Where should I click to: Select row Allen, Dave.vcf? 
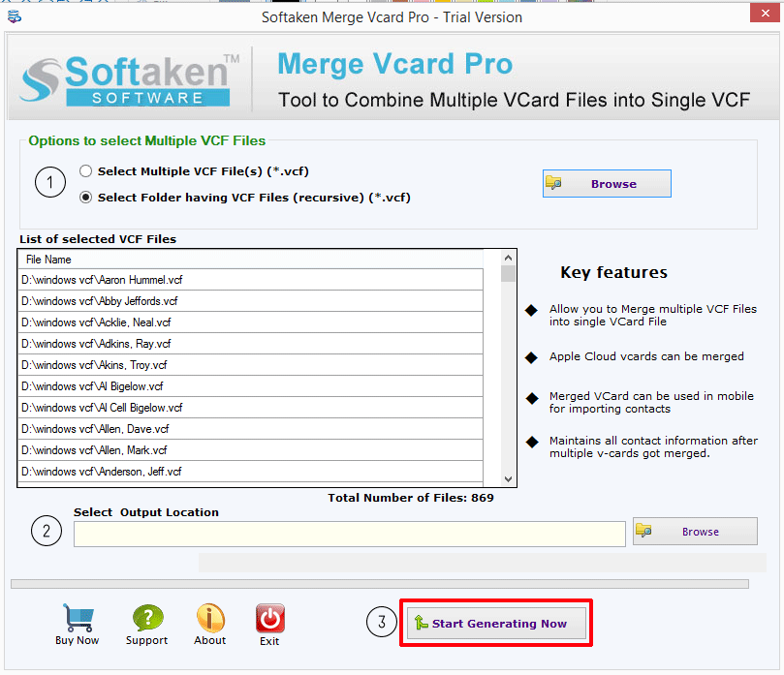(x=250, y=429)
